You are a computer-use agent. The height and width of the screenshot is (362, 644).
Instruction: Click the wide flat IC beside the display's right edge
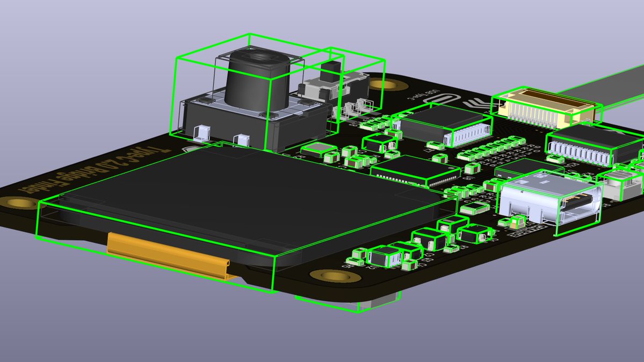[417, 170]
